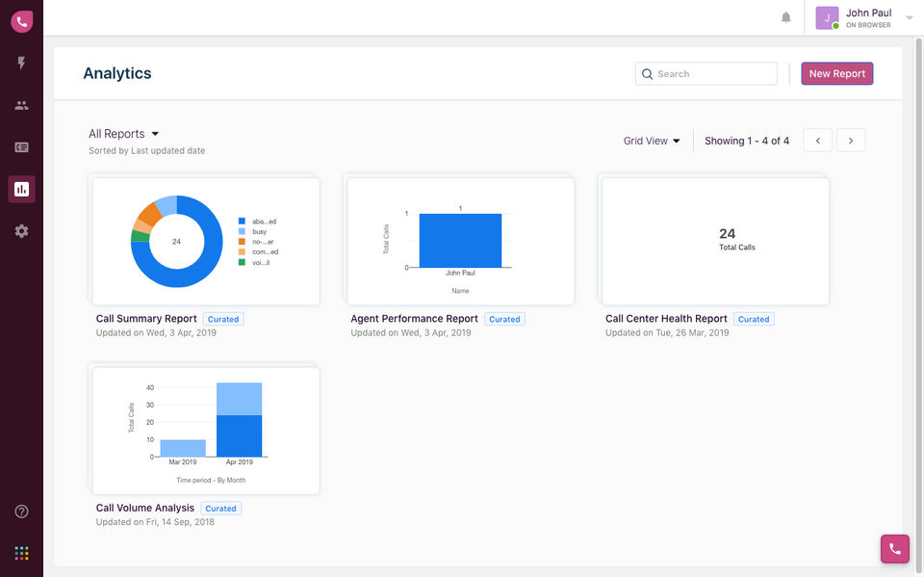Screen dimensions: 924x577
Task: Open the Call Summary Report thumbnail
Action: 205,241
